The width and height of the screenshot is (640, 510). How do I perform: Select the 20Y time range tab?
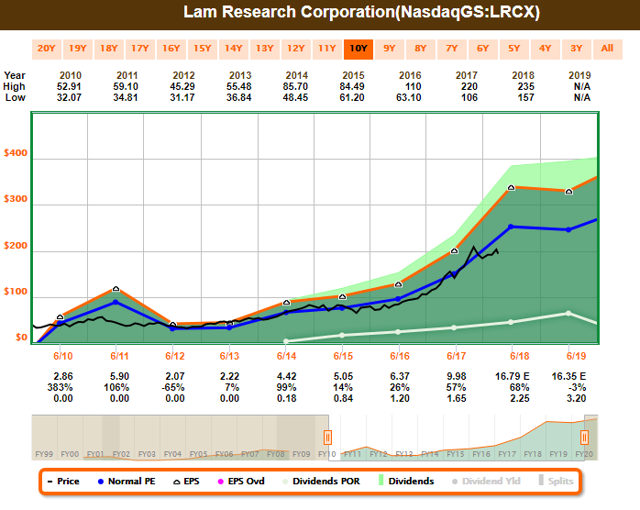point(47,49)
